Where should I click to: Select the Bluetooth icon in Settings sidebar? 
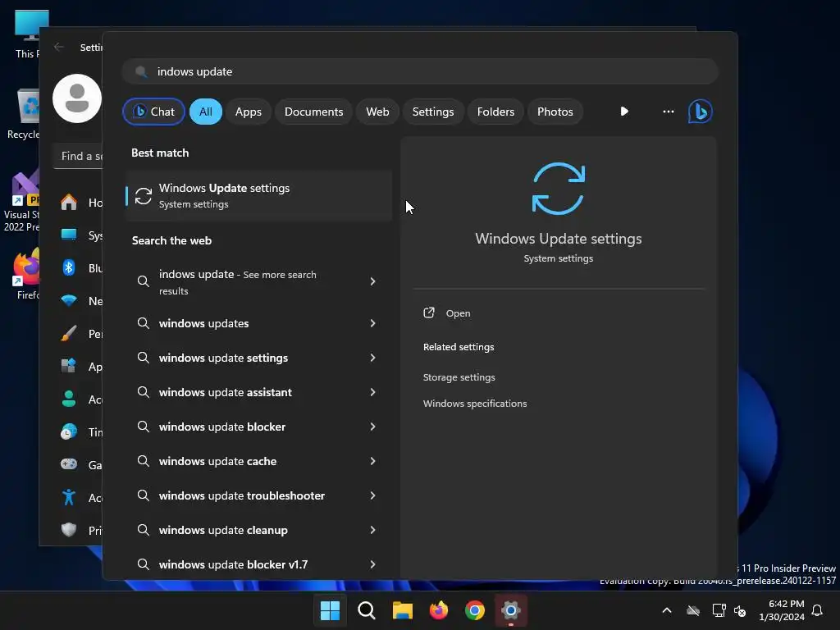click(x=69, y=267)
